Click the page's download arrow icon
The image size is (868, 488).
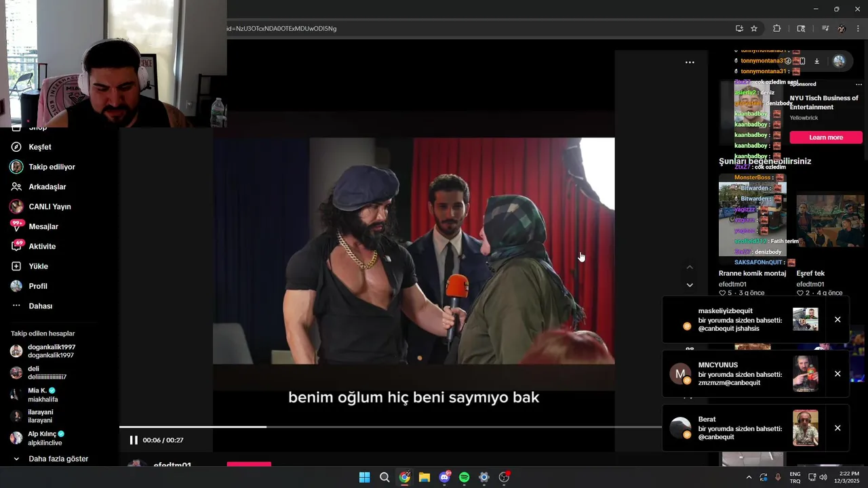coord(816,61)
